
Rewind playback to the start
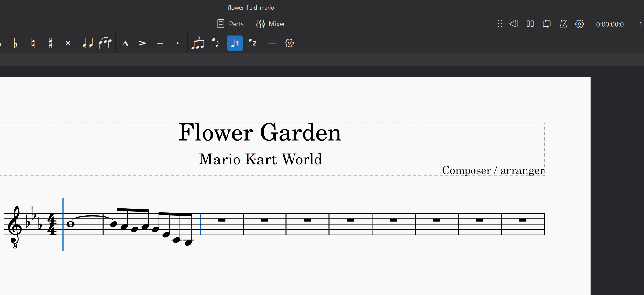coord(514,24)
